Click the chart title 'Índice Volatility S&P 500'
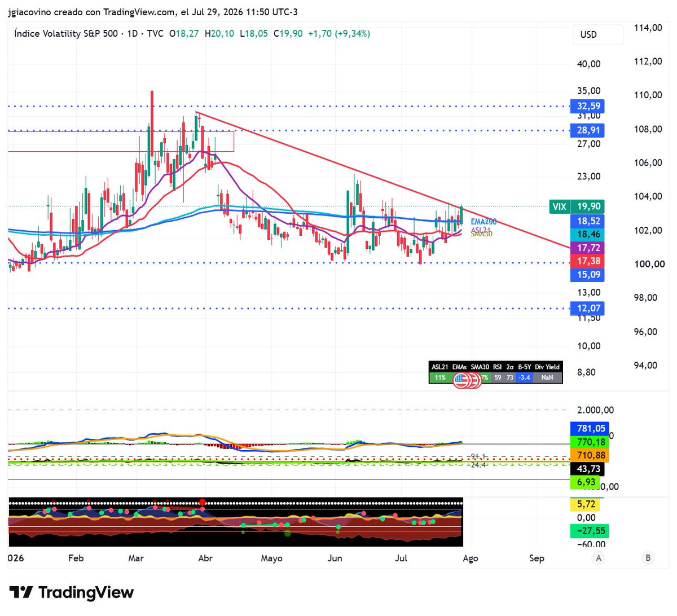This screenshot has height=616, width=677. [66, 33]
